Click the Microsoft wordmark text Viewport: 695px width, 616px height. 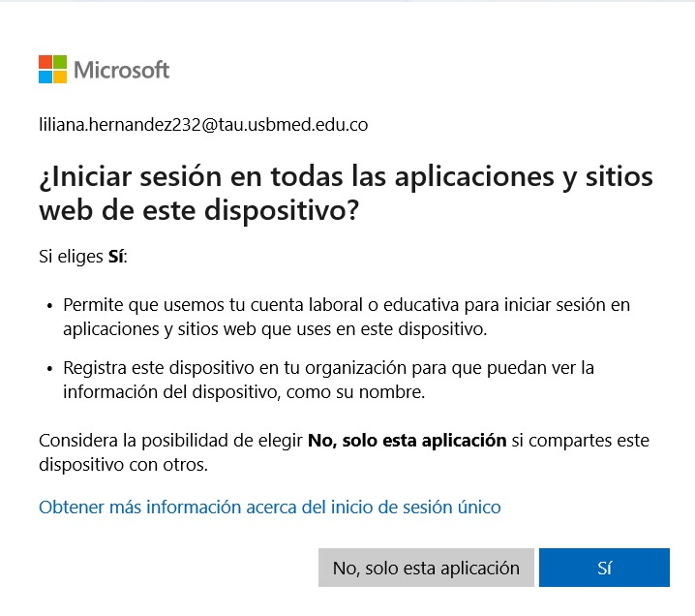[x=121, y=70]
